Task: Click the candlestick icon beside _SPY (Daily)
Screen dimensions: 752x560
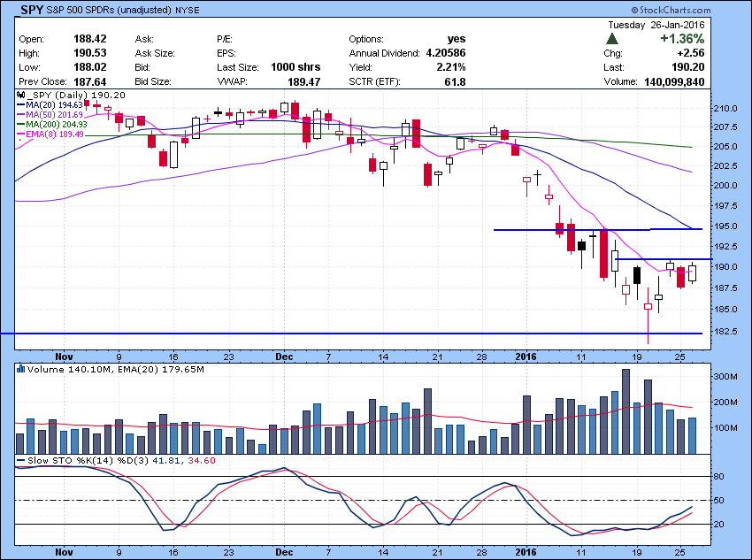Action: (21, 95)
